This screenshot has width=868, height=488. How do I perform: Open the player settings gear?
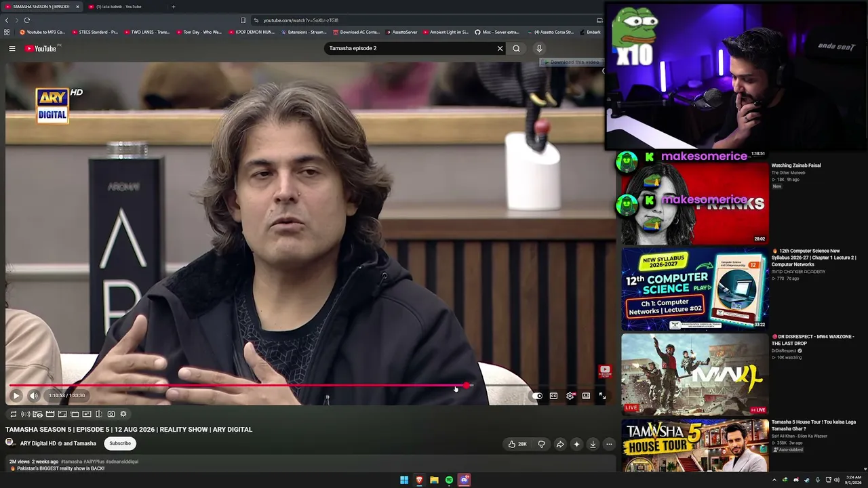[x=570, y=396]
